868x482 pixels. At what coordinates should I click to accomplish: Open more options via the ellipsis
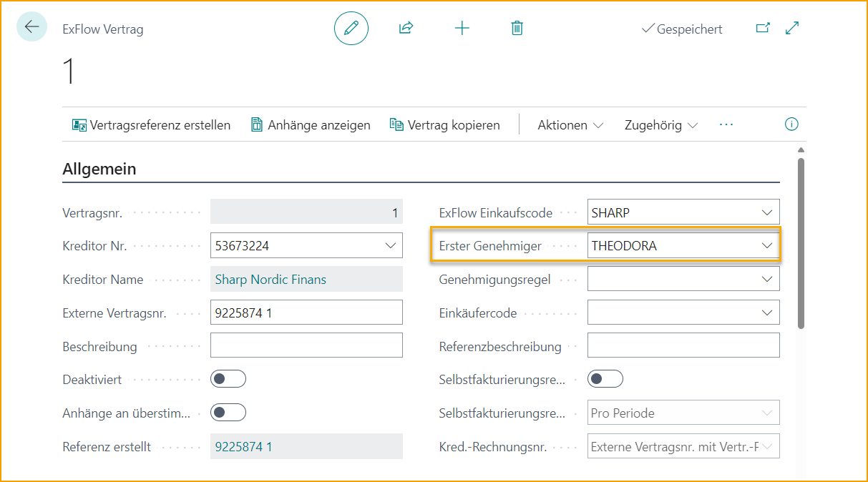tap(726, 124)
